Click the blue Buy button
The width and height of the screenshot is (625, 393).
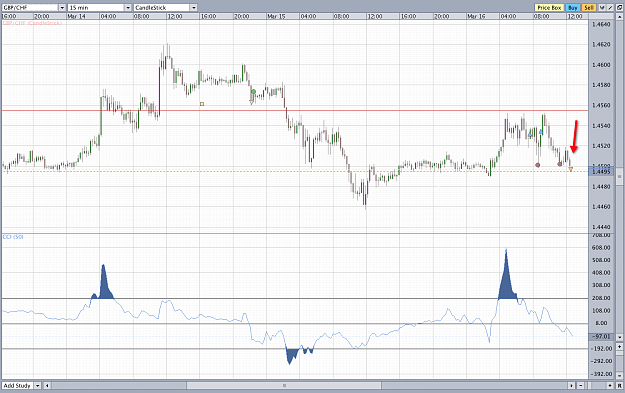coord(573,8)
